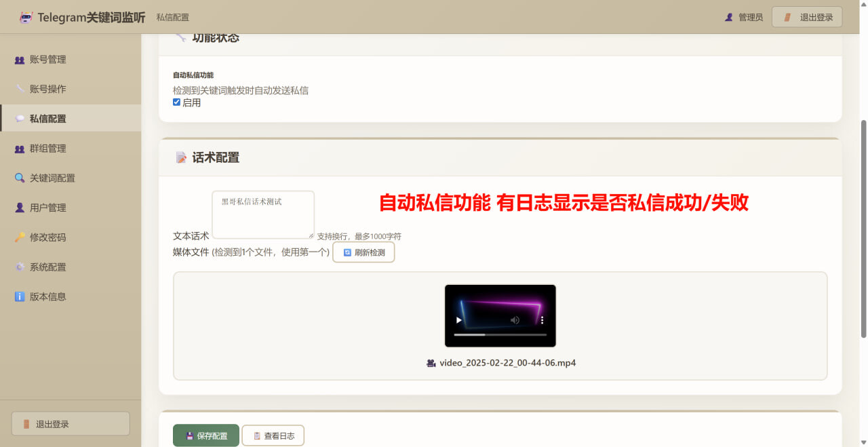868x447 pixels.
Task: Click the 群组管理 group icon
Action: [x=20, y=149]
